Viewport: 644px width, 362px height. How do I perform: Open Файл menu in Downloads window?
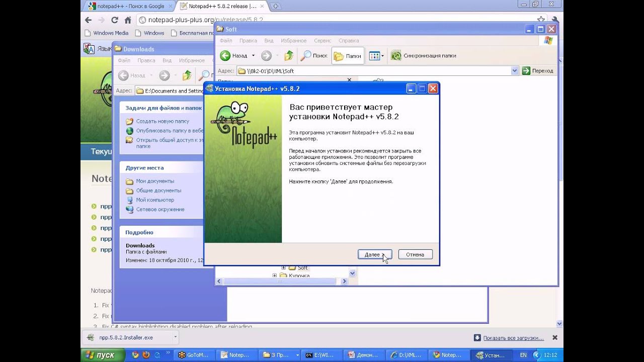[x=124, y=60]
